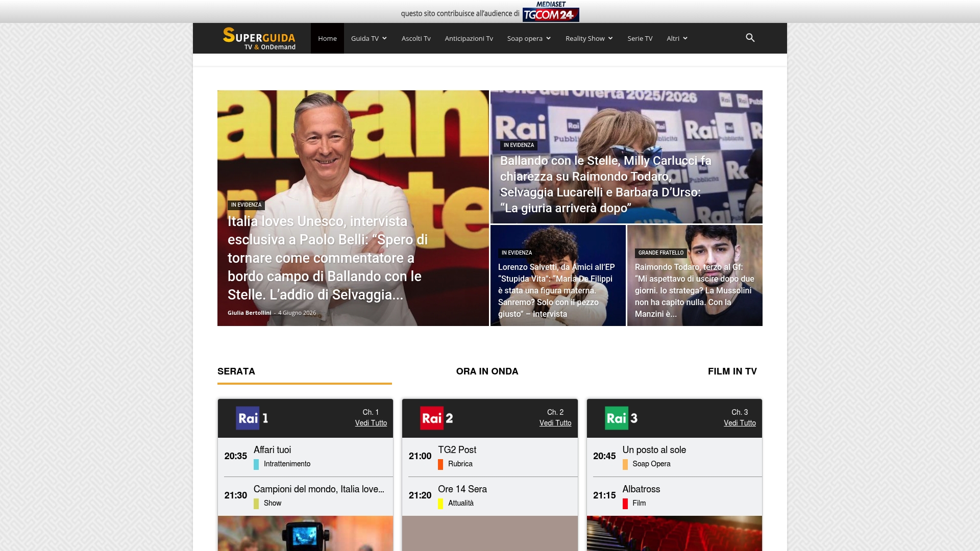Click the 'Ch. 1' channel number label
Viewport: 980px width, 551px height.
(x=371, y=412)
